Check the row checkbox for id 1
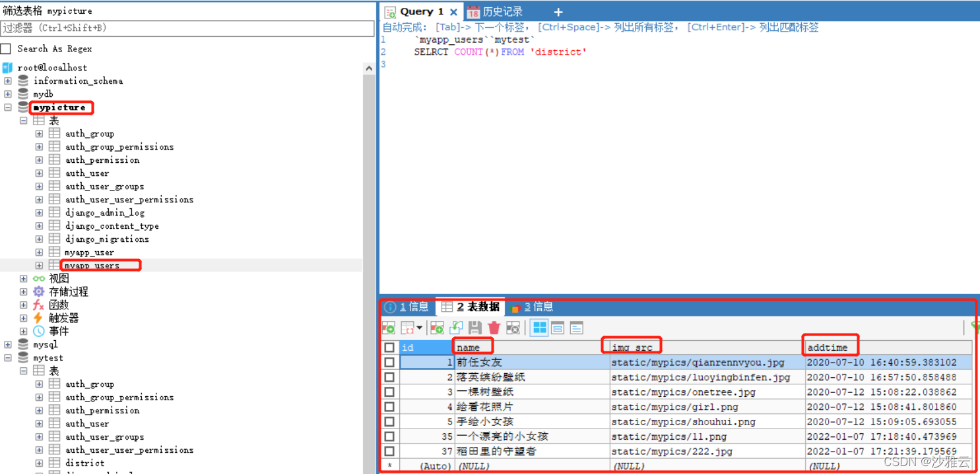This screenshot has height=474, width=980. [389, 362]
